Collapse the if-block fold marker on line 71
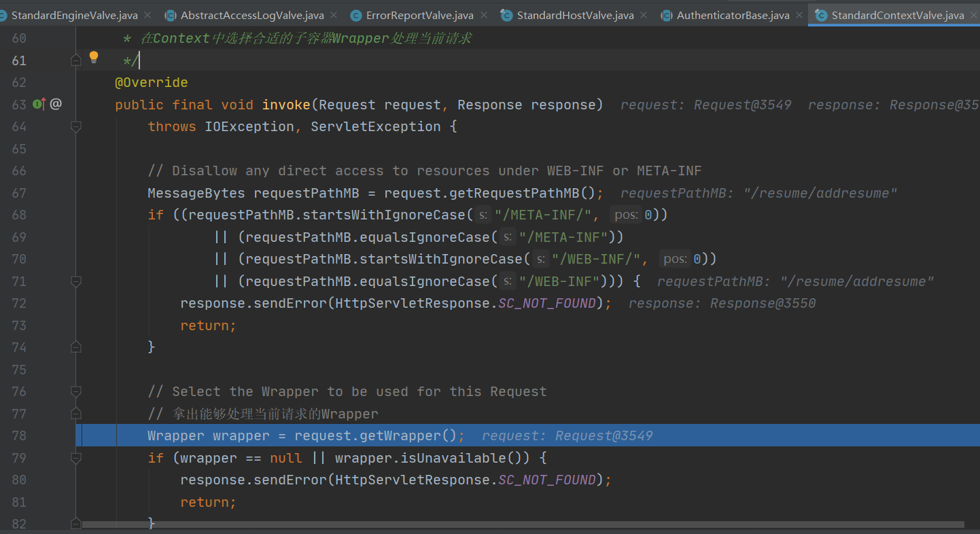 [76, 281]
